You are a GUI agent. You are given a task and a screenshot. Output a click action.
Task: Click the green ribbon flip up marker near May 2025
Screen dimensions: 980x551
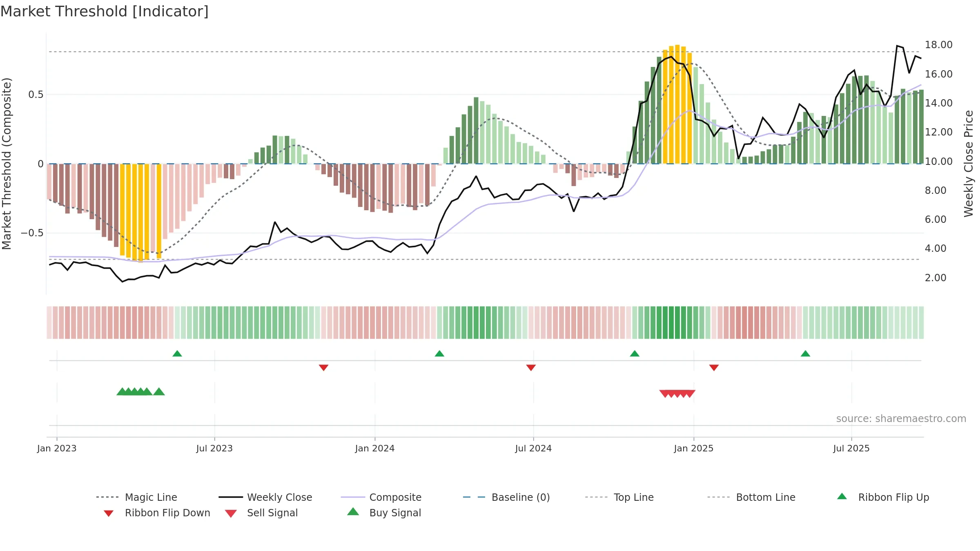(x=805, y=353)
